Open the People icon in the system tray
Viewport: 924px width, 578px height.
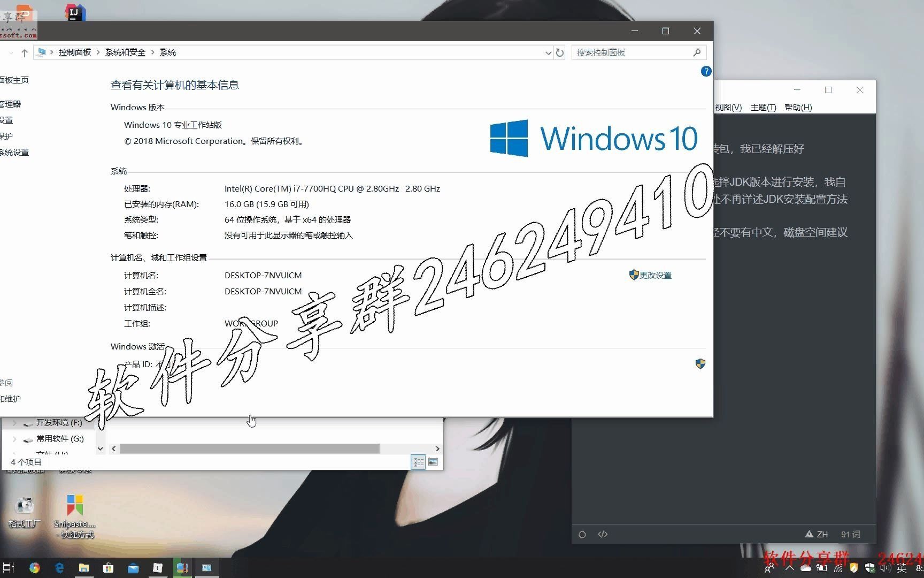coord(770,568)
